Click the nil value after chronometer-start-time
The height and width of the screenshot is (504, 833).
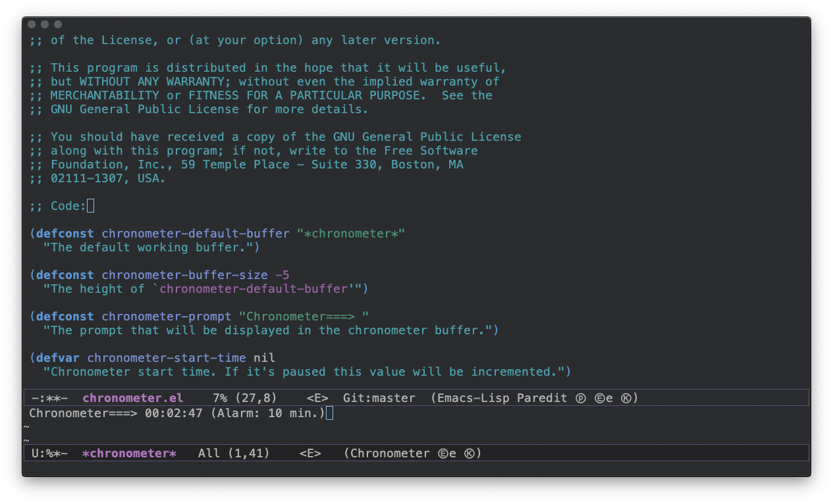[x=264, y=358]
